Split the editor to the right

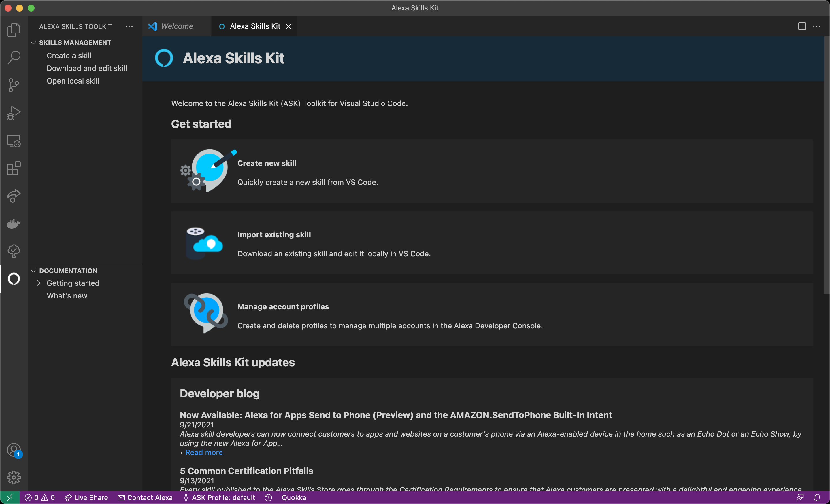[x=802, y=26]
